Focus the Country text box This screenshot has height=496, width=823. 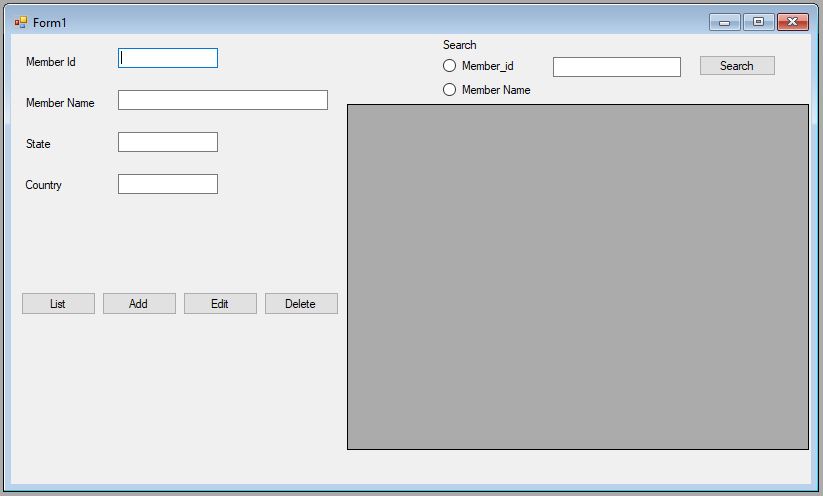[x=168, y=184]
